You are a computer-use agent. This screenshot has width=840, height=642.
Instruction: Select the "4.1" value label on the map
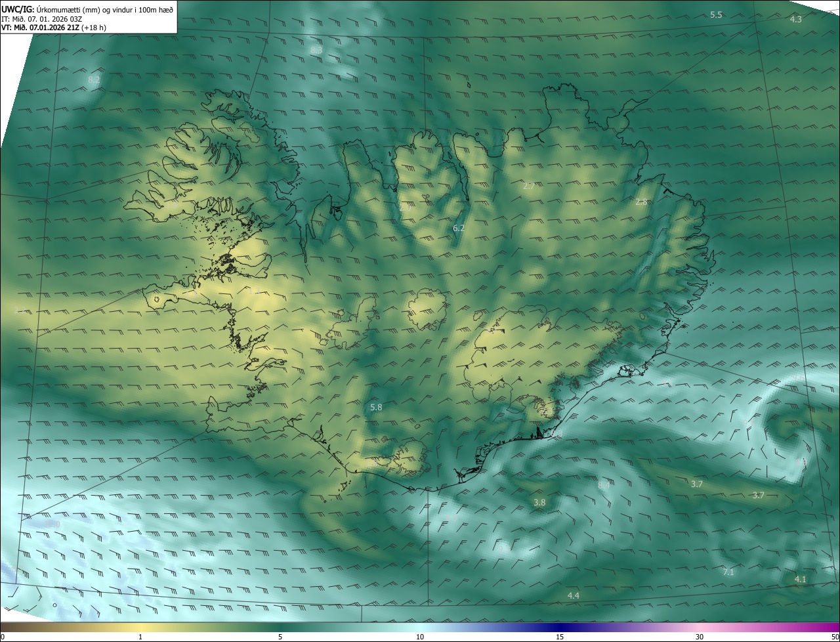(800, 580)
